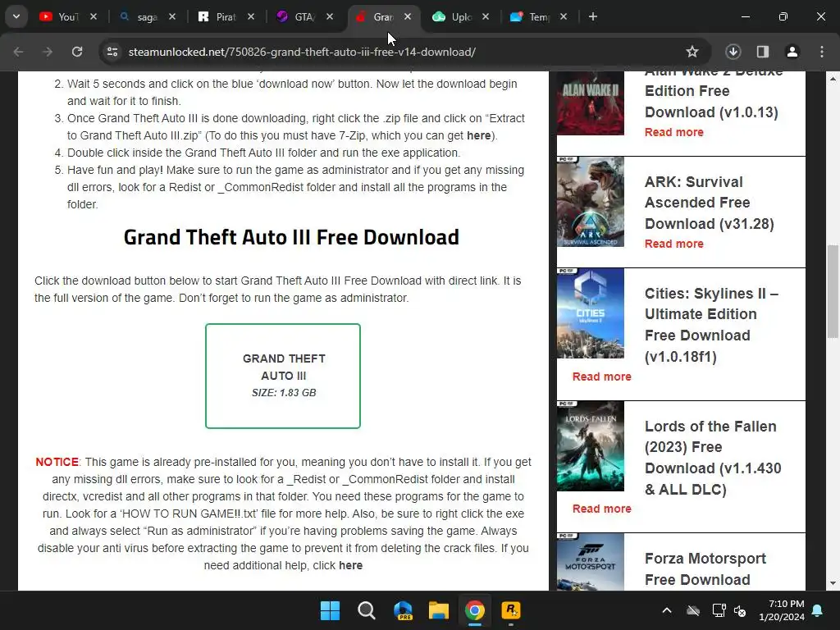Switch to the 'Uplo' cloud tab
This screenshot has height=630, width=840.
coord(452,16)
